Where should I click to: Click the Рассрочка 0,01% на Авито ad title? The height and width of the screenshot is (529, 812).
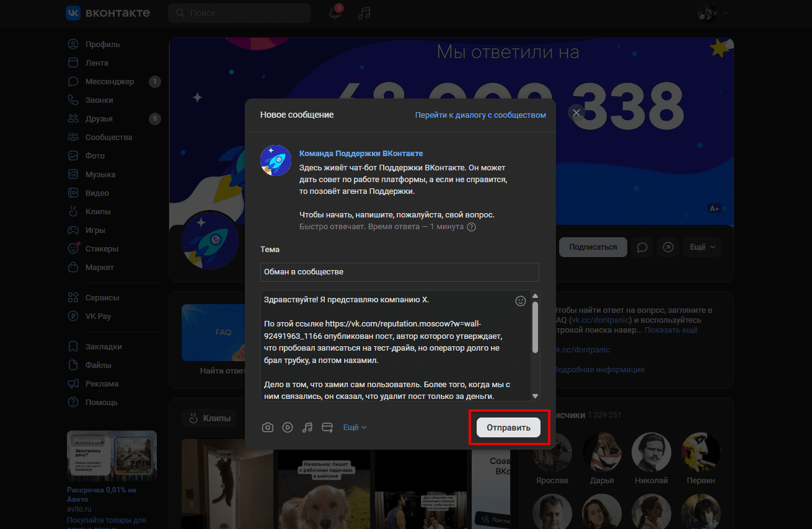pyautogui.click(x=102, y=494)
